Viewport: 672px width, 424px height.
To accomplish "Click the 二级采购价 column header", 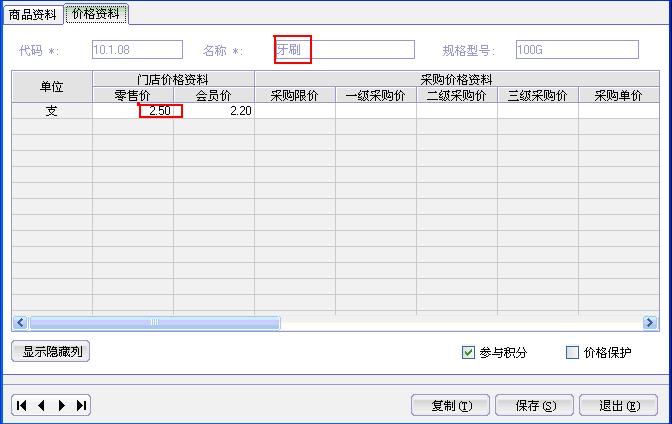I will 457,95.
